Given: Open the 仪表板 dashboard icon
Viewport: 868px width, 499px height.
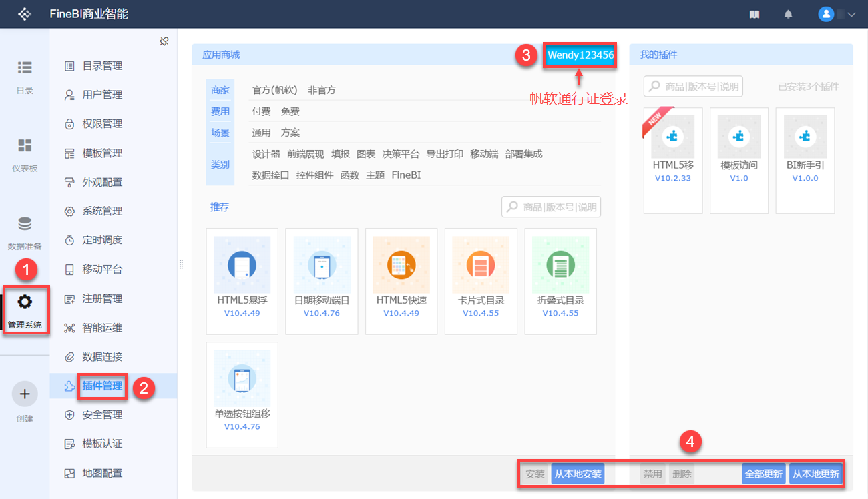Looking at the screenshot, I should click(25, 145).
